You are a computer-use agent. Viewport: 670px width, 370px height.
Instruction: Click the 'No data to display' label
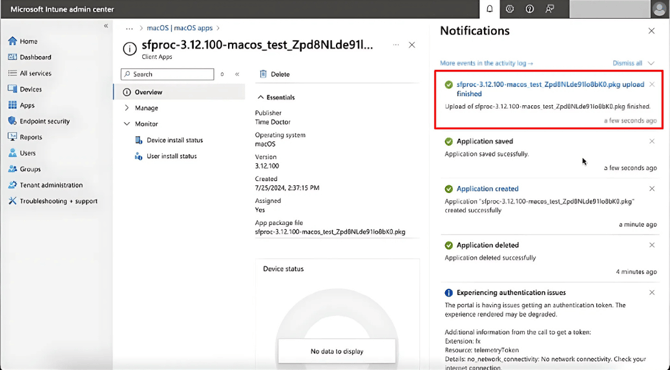click(x=337, y=352)
